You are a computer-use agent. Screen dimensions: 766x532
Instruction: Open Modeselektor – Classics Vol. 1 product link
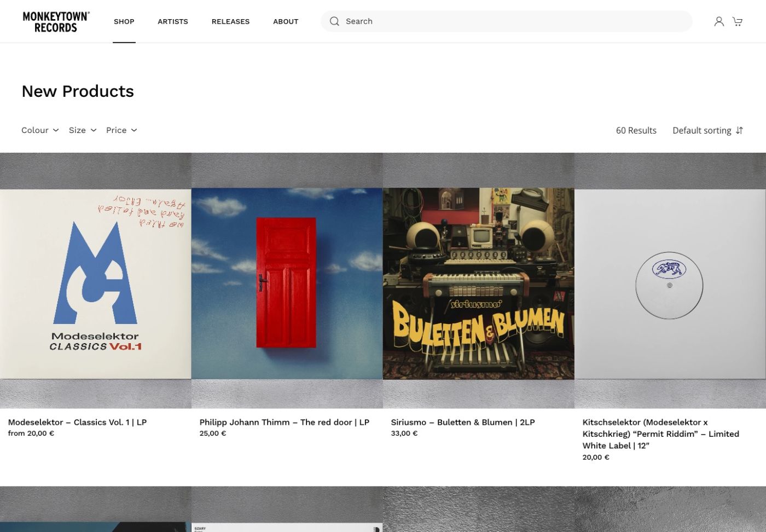click(x=77, y=422)
